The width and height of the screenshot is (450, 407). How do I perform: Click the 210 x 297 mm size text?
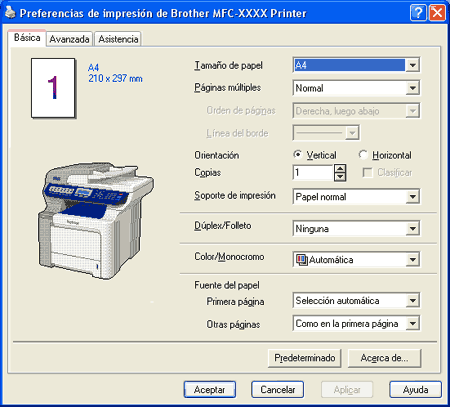point(115,79)
